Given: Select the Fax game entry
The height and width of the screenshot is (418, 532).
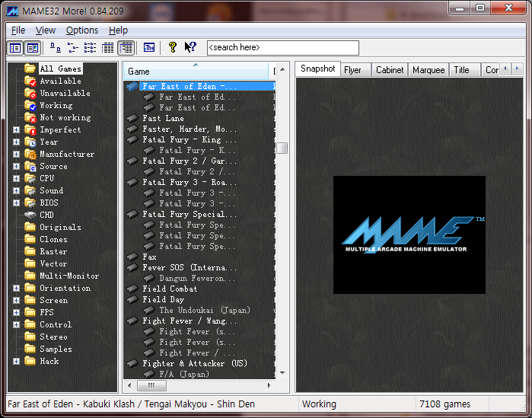Looking at the screenshot, I should [149, 257].
